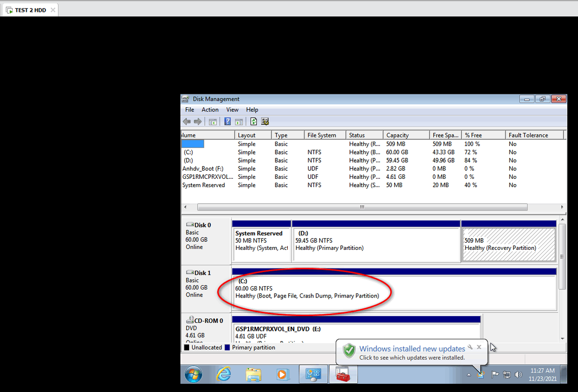Open the View menu

232,110
